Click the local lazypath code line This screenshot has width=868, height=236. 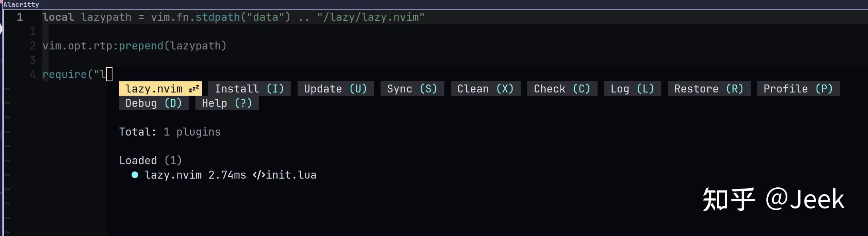233,17
